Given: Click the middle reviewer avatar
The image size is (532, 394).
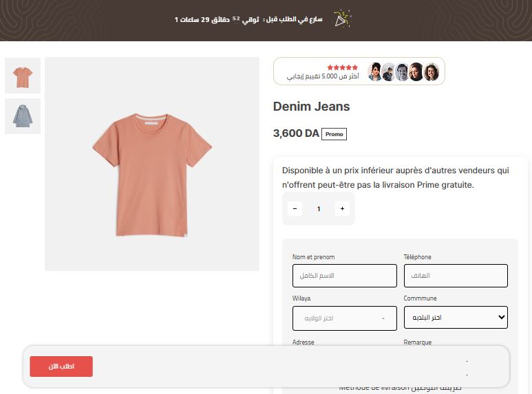Looking at the screenshot, I should [x=403, y=72].
